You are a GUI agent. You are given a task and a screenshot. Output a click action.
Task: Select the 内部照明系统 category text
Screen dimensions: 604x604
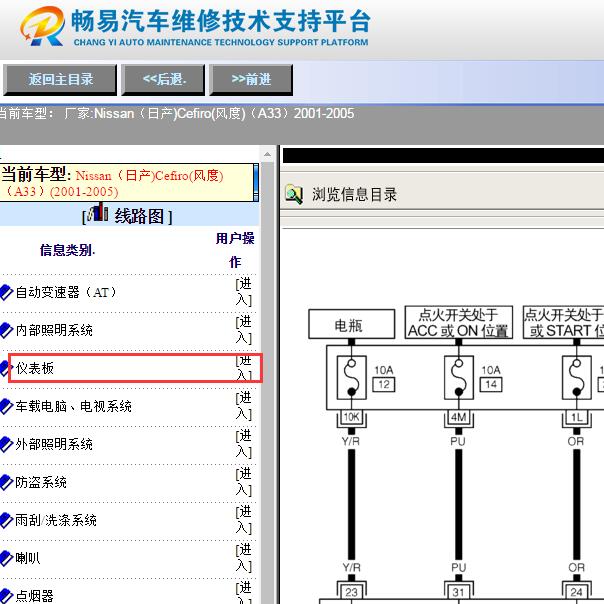tap(54, 330)
